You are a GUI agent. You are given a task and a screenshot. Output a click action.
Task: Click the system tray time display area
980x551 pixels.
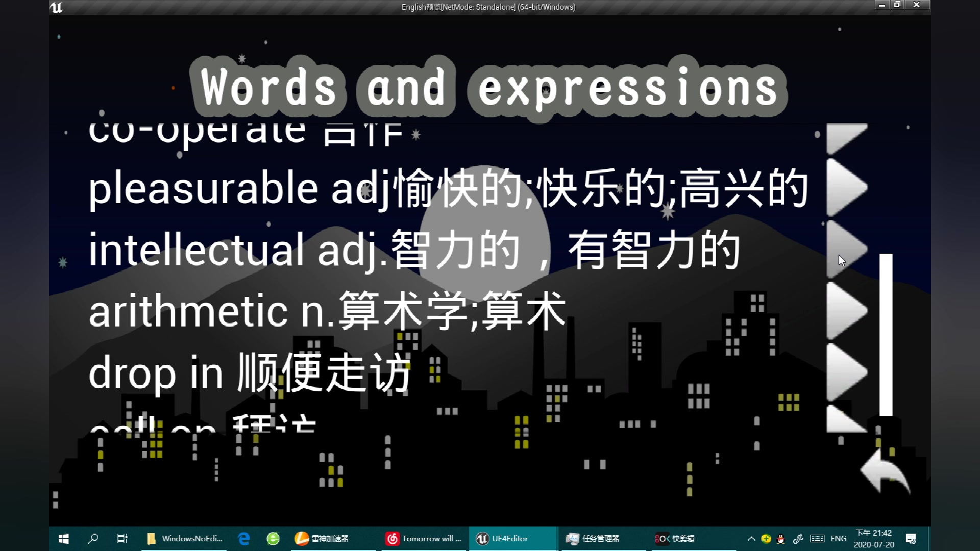click(873, 538)
